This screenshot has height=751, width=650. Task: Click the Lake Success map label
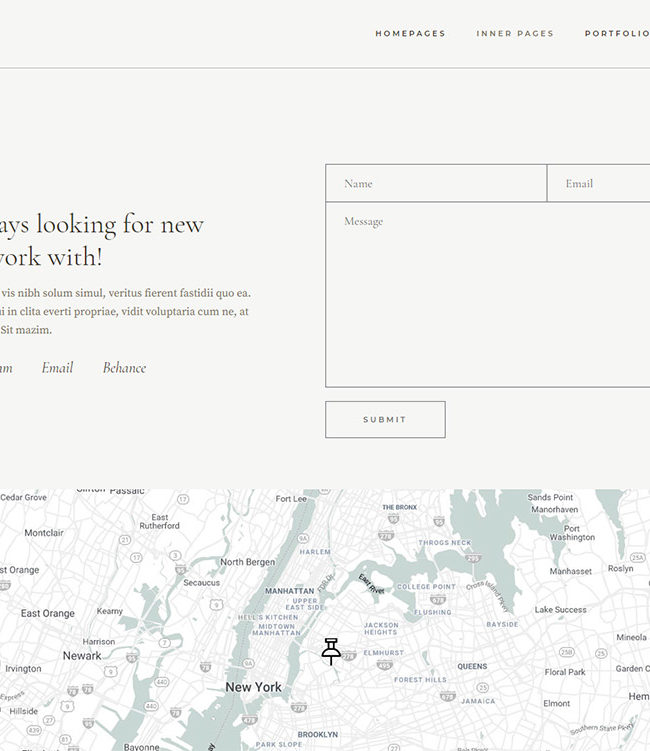coord(560,610)
